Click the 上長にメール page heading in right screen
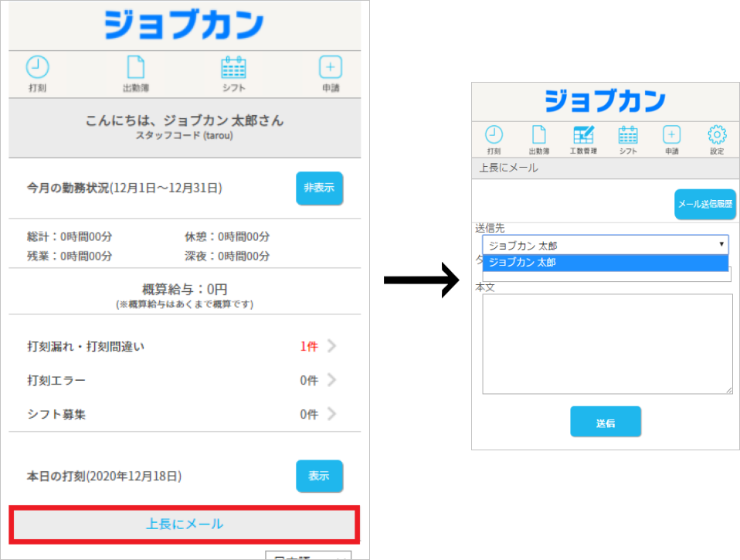 tap(509, 168)
